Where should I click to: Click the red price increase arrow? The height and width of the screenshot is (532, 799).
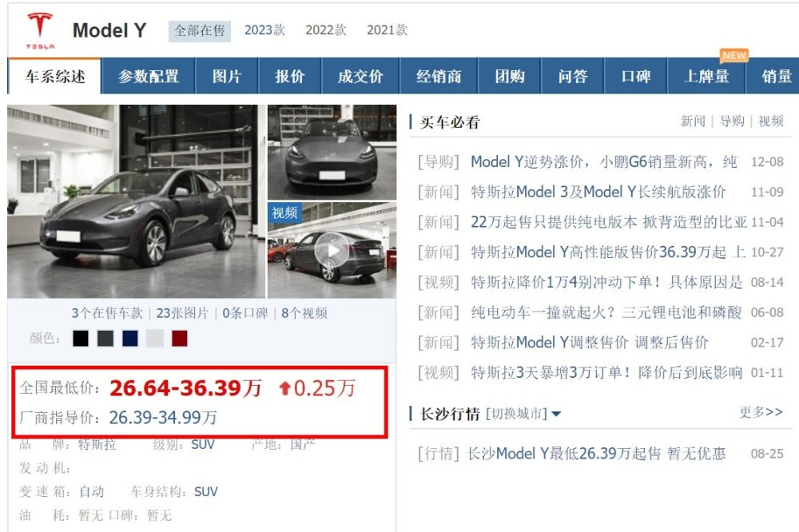(285, 389)
